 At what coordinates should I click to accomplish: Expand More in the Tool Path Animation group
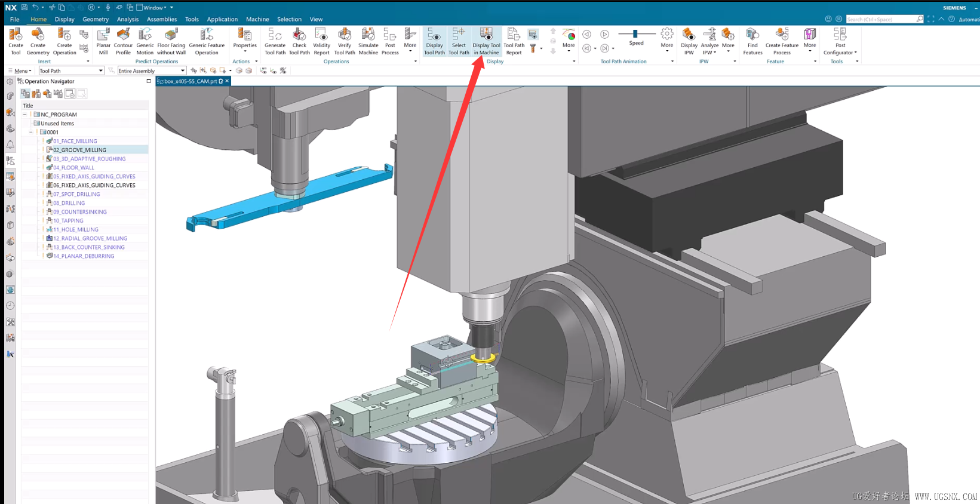(667, 41)
